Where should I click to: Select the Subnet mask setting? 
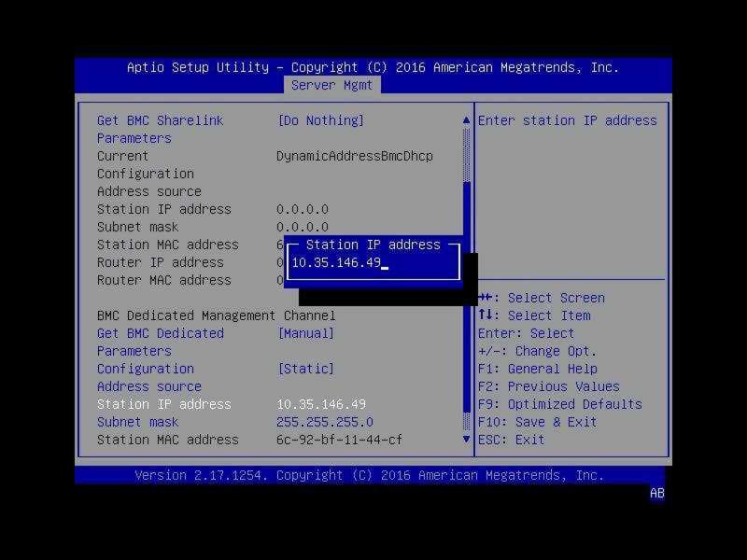click(x=137, y=422)
